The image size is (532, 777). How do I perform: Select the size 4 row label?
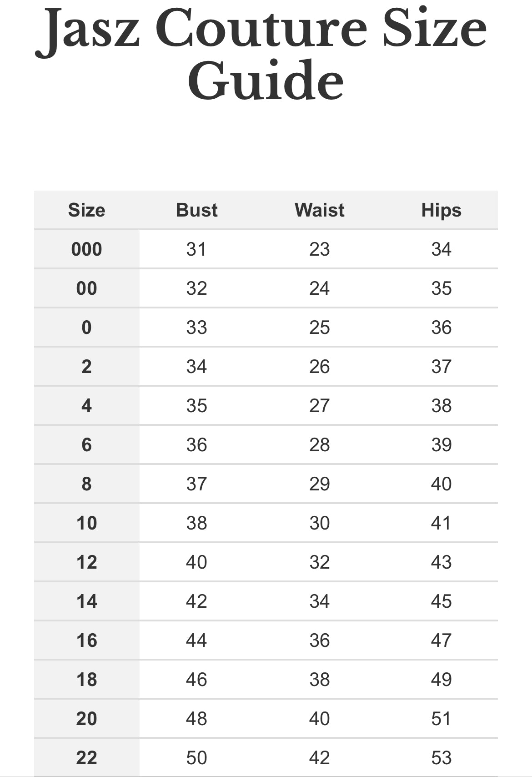point(86,406)
